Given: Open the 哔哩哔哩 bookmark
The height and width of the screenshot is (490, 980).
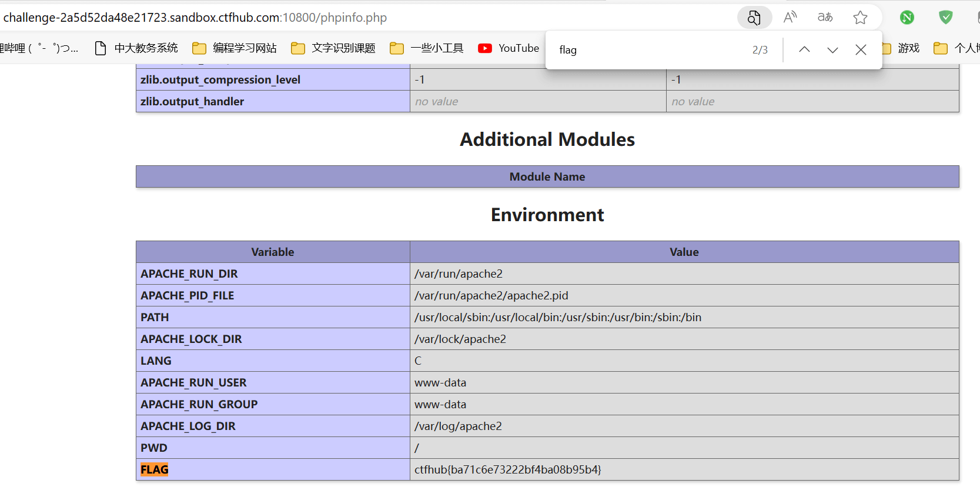Looking at the screenshot, I should 39,48.
